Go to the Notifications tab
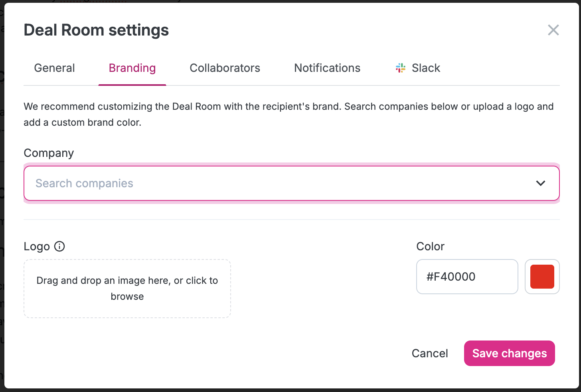 pos(327,68)
